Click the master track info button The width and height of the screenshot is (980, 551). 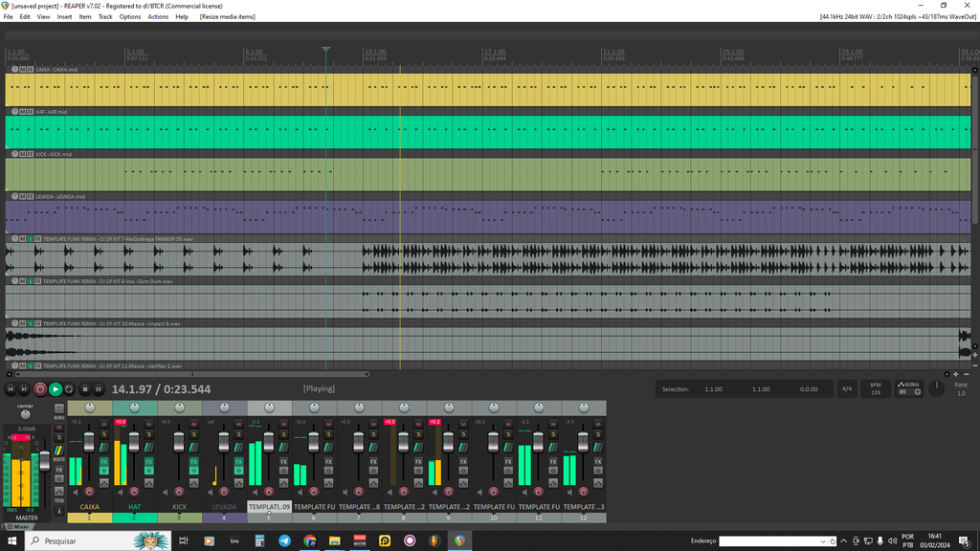58,511
